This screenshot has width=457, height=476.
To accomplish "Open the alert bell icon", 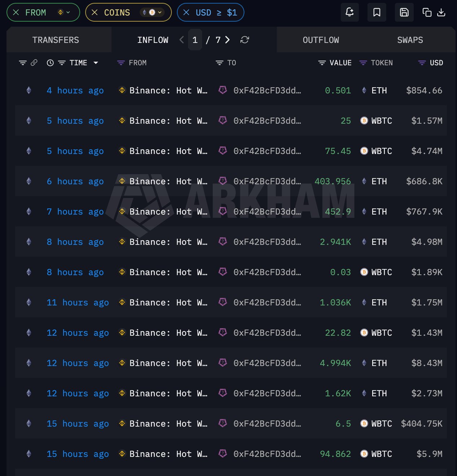I will click(x=349, y=12).
